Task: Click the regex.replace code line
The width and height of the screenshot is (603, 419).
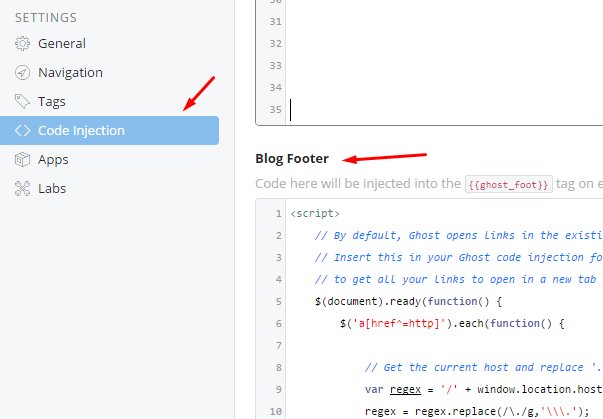Action: (477, 412)
